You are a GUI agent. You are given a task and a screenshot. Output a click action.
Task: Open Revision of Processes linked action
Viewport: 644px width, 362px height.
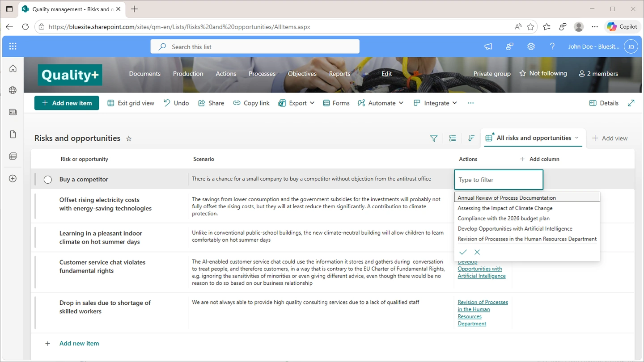(482, 313)
